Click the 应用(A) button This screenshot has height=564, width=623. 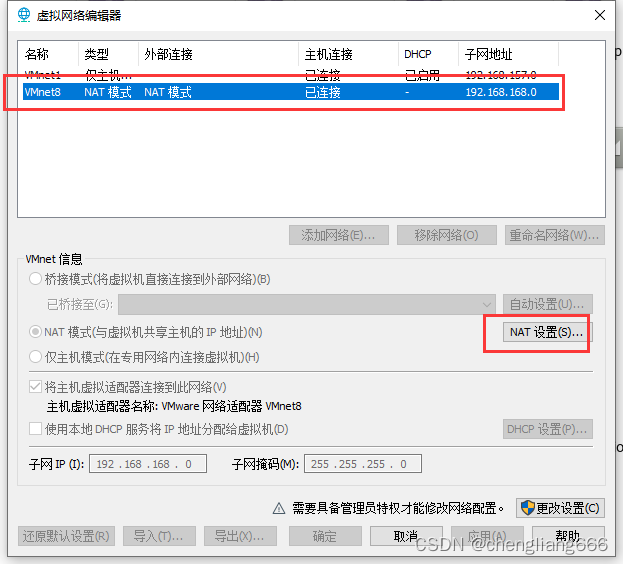pyautogui.click(x=487, y=536)
